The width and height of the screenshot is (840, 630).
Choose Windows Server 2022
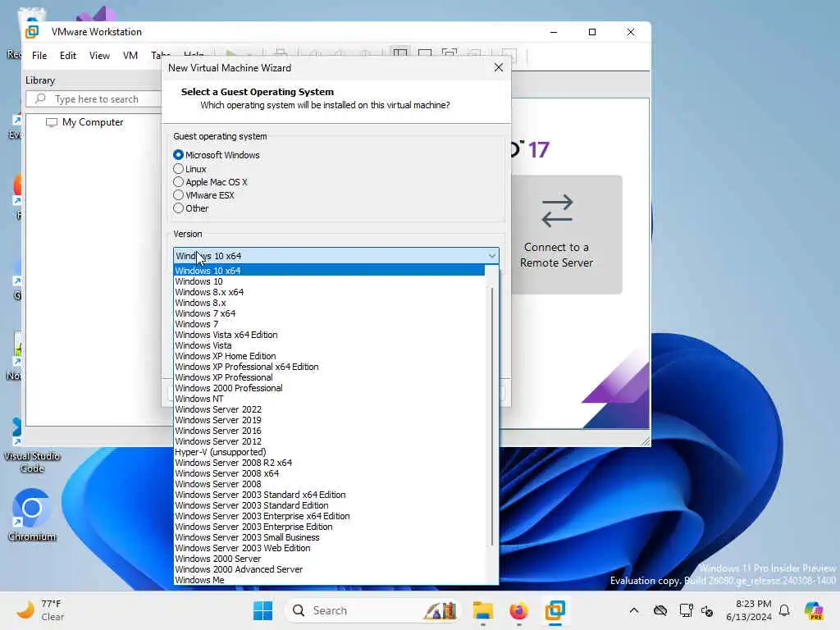pyautogui.click(x=329, y=410)
